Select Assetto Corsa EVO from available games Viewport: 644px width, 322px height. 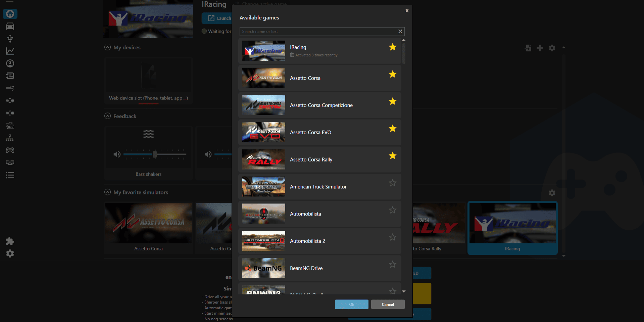point(319,132)
